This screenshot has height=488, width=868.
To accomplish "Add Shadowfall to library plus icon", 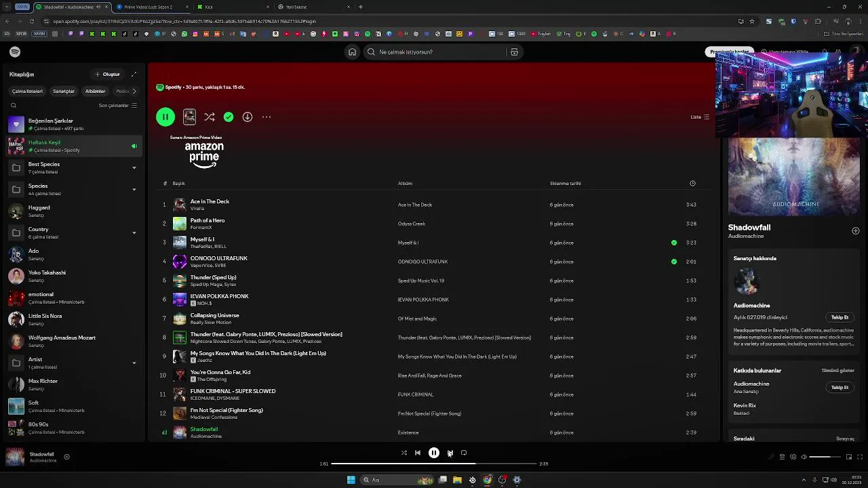I will pos(855,231).
